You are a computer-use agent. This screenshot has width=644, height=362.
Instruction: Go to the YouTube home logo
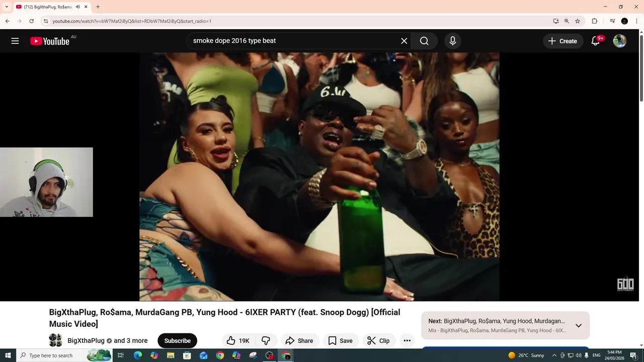50,41
